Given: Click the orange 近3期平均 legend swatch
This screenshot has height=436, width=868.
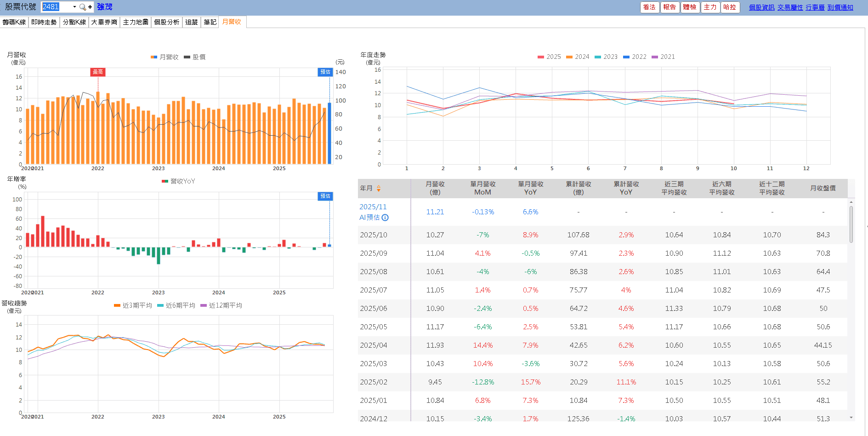Looking at the screenshot, I should (x=117, y=305).
